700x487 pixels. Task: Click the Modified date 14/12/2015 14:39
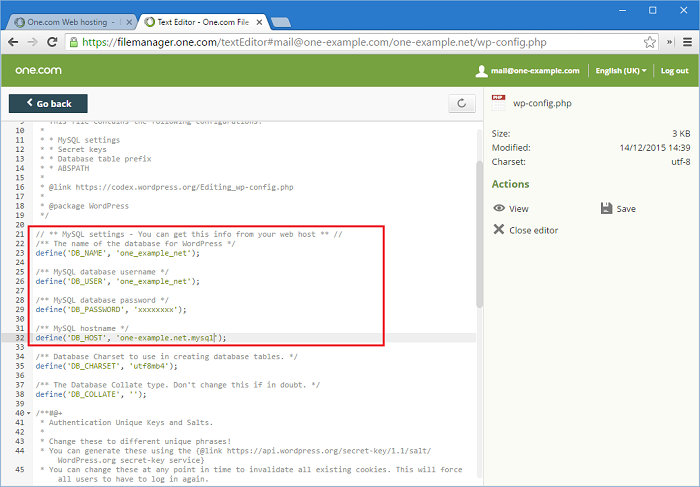coord(655,148)
